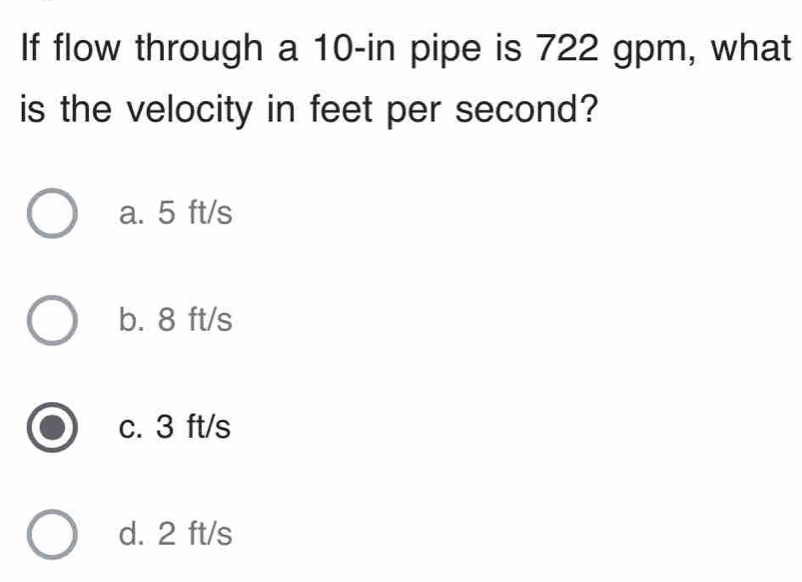Click the selected 3 ft/s radio button
The image size is (802, 582).
pyautogui.click(x=52, y=428)
